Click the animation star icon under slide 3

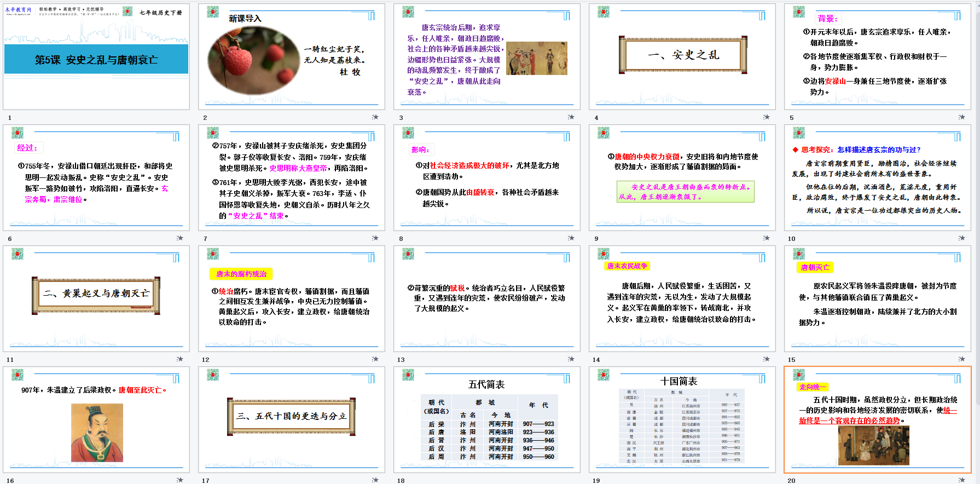click(571, 117)
